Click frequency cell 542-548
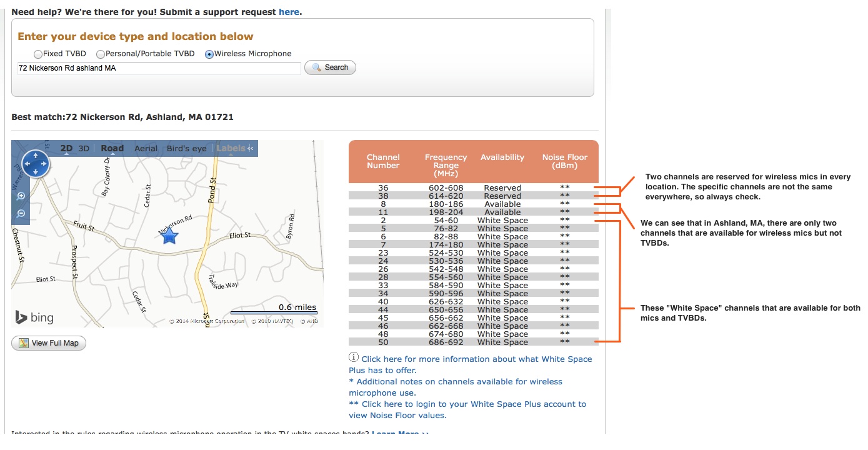Image resolution: width=868 pixels, height=450 pixels. [x=446, y=269]
